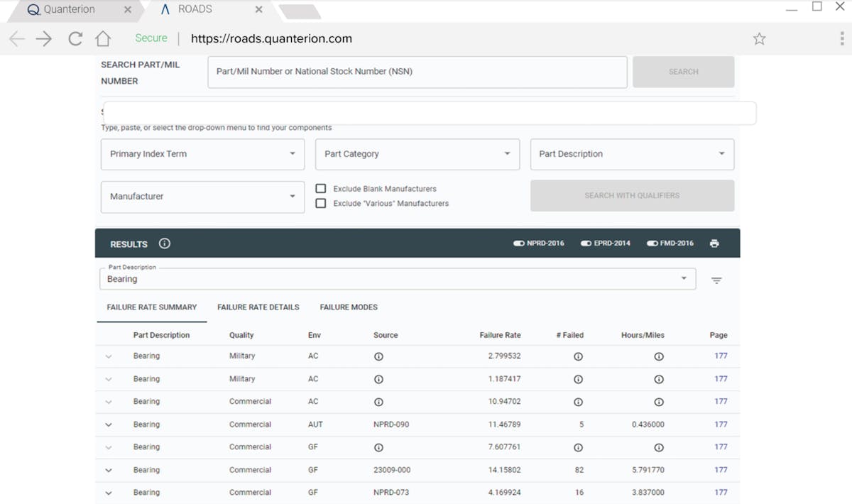Expand the Bearing row with source NPRD-090
This screenshot has height=504, width=852.
click(109, 424)
